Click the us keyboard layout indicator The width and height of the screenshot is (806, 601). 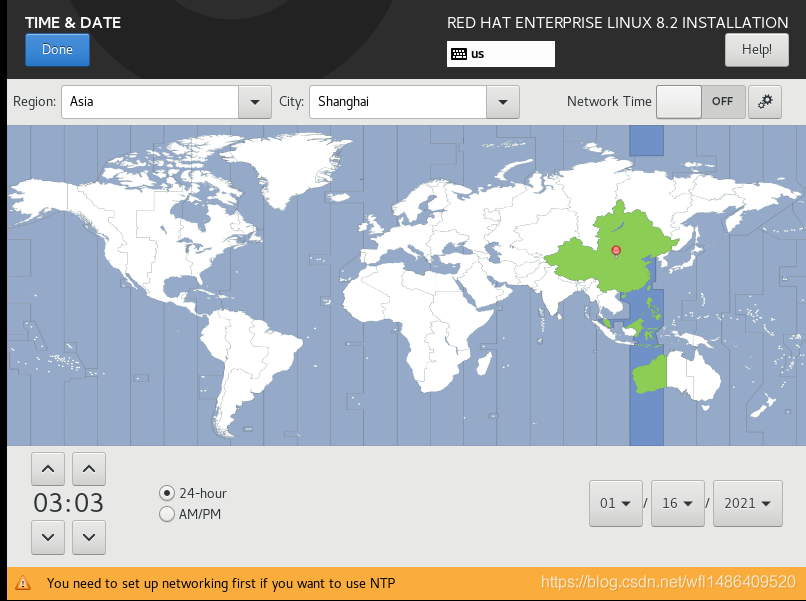[501, 54]
